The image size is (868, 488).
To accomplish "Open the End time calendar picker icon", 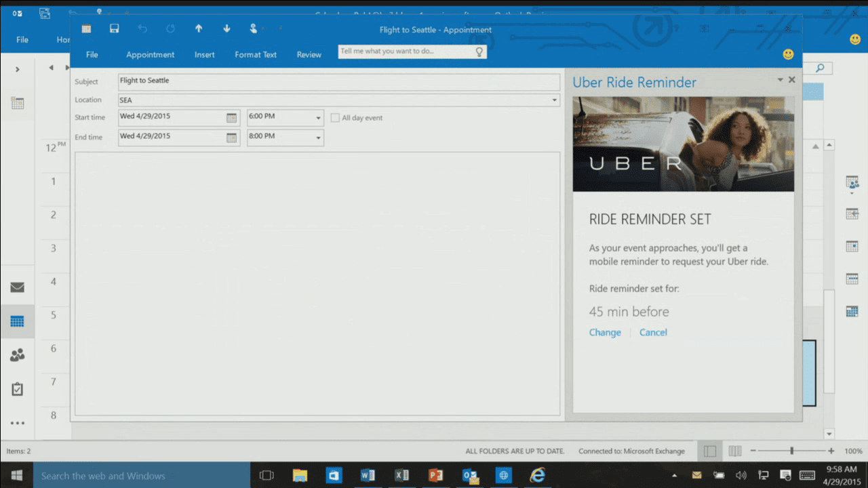I will click(x=231, y=138).
